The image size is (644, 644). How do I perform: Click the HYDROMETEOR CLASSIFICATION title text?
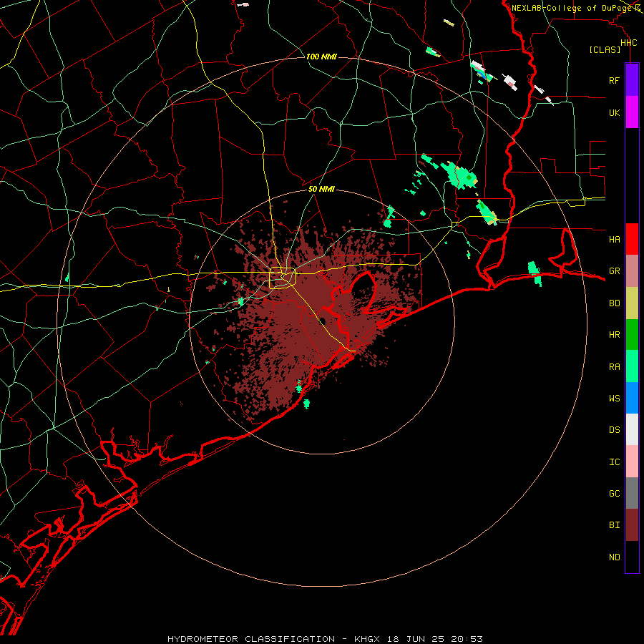[x=251, y=639]
